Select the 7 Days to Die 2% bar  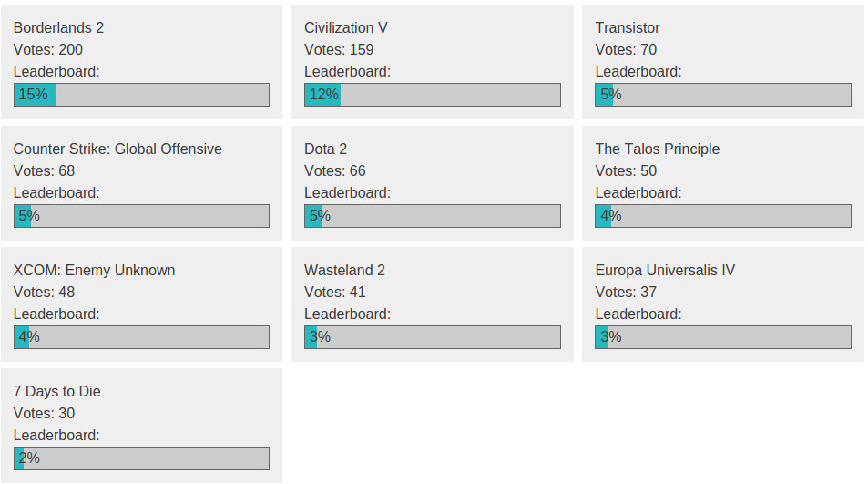[142, 458]
